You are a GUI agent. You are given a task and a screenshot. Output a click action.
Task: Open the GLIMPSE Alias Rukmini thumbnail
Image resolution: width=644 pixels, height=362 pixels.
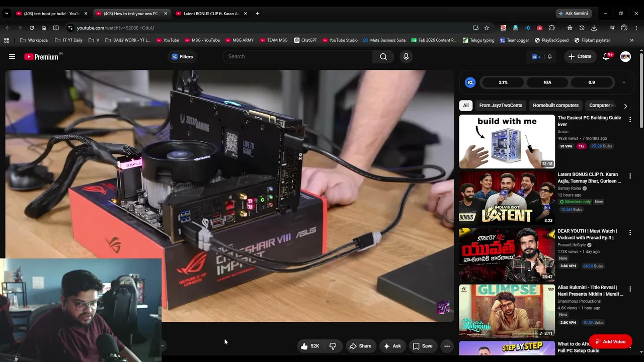[507, 311]
